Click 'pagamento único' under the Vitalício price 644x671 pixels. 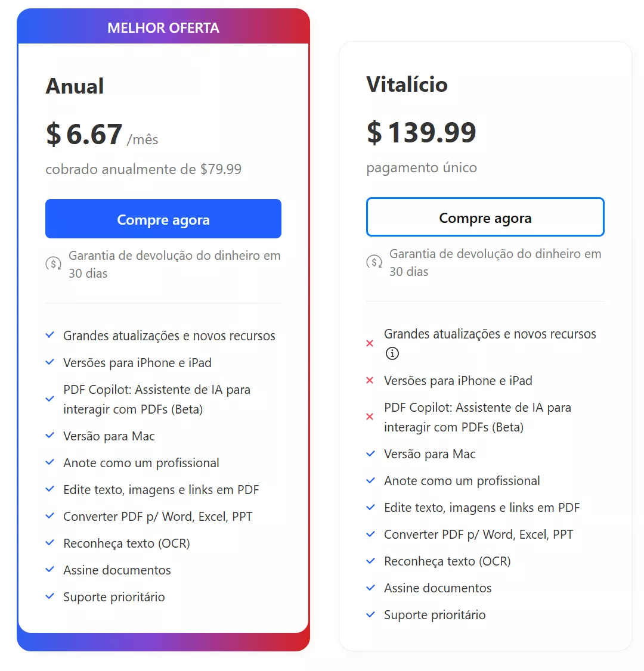(x=421, y=167)
